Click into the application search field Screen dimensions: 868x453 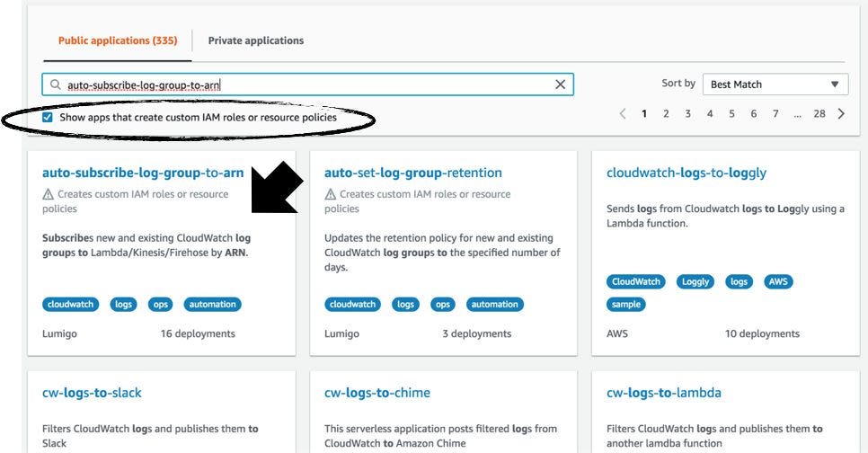coord(308,84)
